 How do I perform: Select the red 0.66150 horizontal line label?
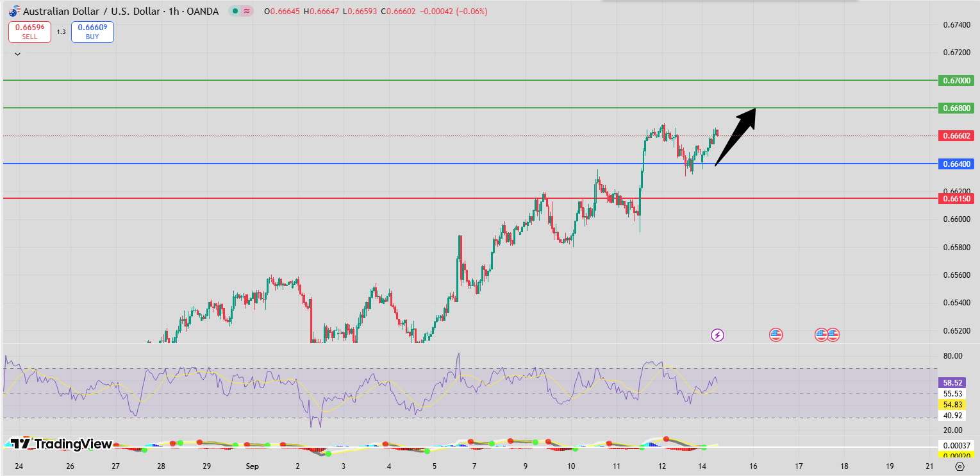tap(956, 198)
